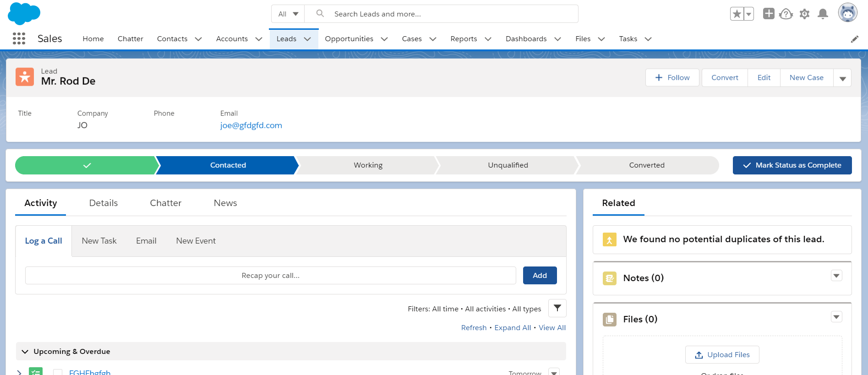Switch to the record Chatter tab
Image resolution: width=868 pixels, height=375 pixels.
pos(166,203)
